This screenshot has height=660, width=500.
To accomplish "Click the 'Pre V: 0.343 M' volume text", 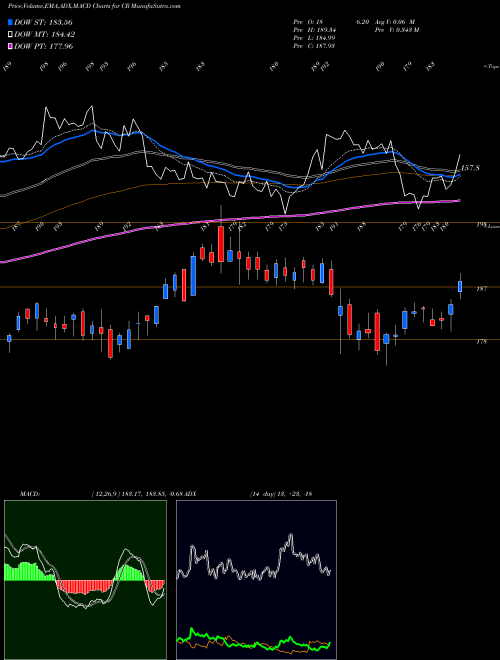I will [397, 30].
